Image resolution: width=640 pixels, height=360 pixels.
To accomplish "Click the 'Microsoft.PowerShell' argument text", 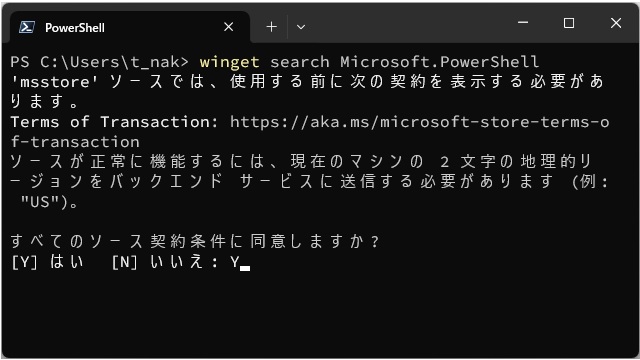I will pyautogui.click(x=440, y=62).
